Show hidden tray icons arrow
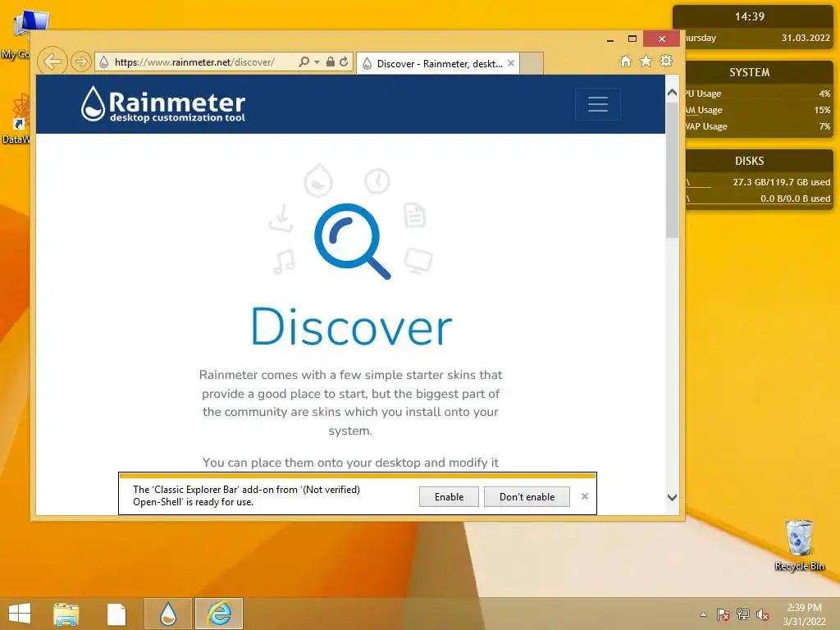This screenshot has height=630, width=840. pos(703,614)
